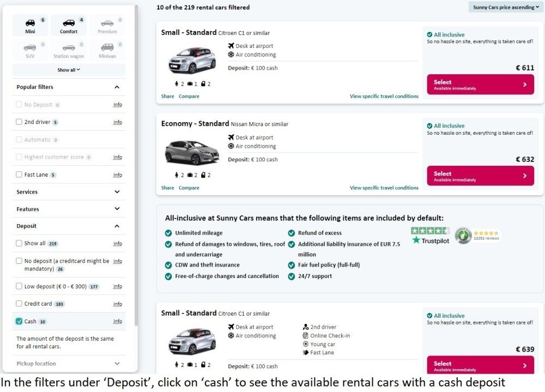
Task: Choose the SUV car category icon
Action: coord(30,47)
